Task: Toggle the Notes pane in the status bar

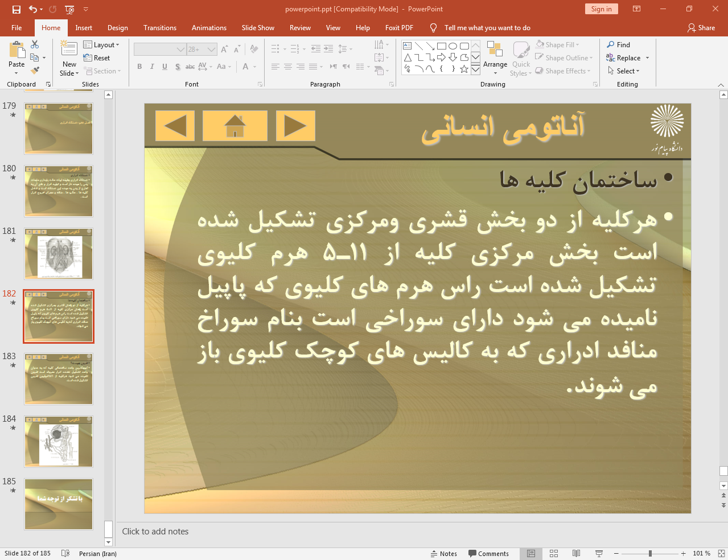Action: 445,554
